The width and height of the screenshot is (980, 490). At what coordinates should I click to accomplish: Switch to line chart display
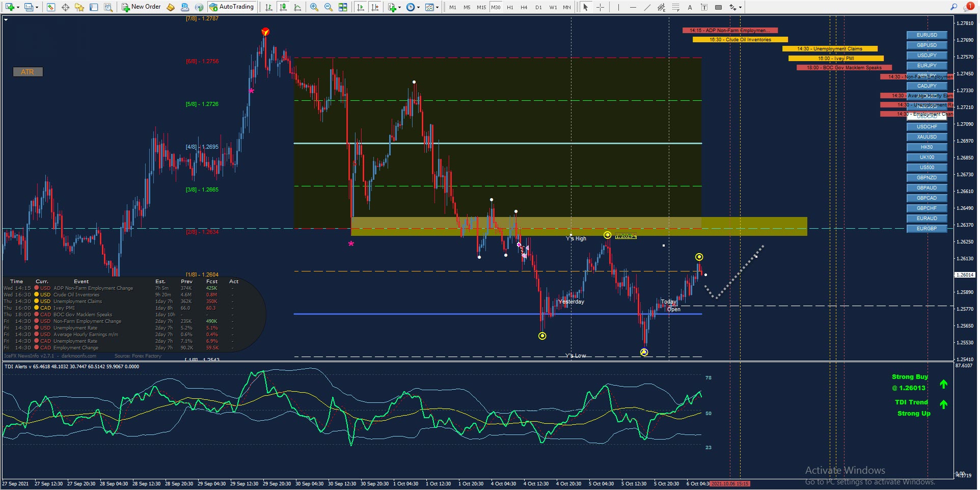point(297,7)
